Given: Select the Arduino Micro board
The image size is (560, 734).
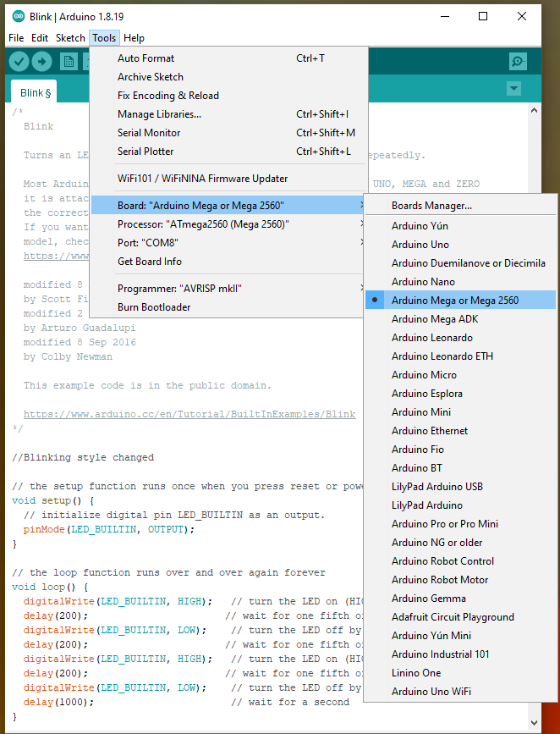Looking at the screenshot, I should point(460,375).
